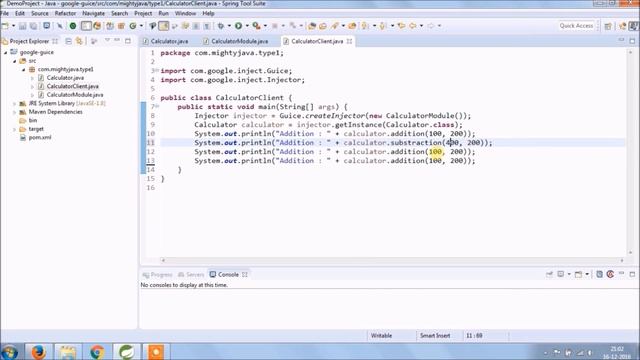This screenshot has height=360, width=640.
Task: Collapse the src folder node
Action: (x=15, y=61)
